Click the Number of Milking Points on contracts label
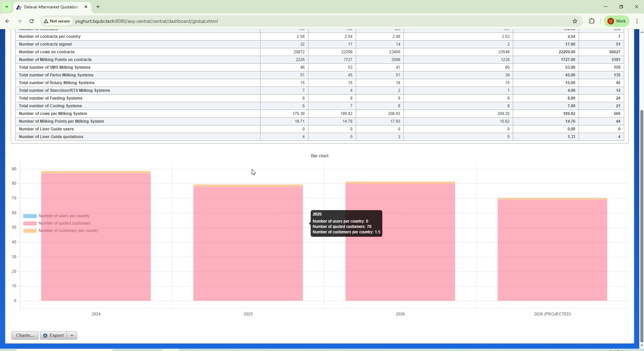This screenshot has height=351, width=644. (x=55, y=60)
